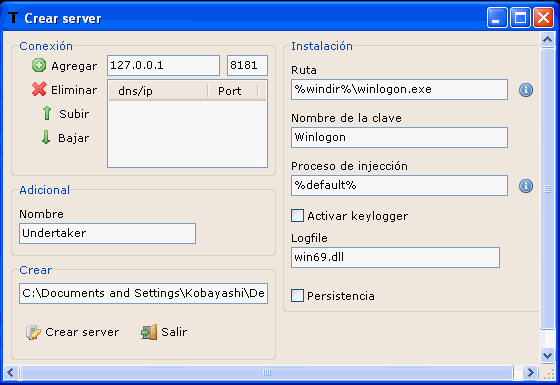Click the Nombre de la clave label
This screenshot has height=385, width=560.
tap(346, 118)
